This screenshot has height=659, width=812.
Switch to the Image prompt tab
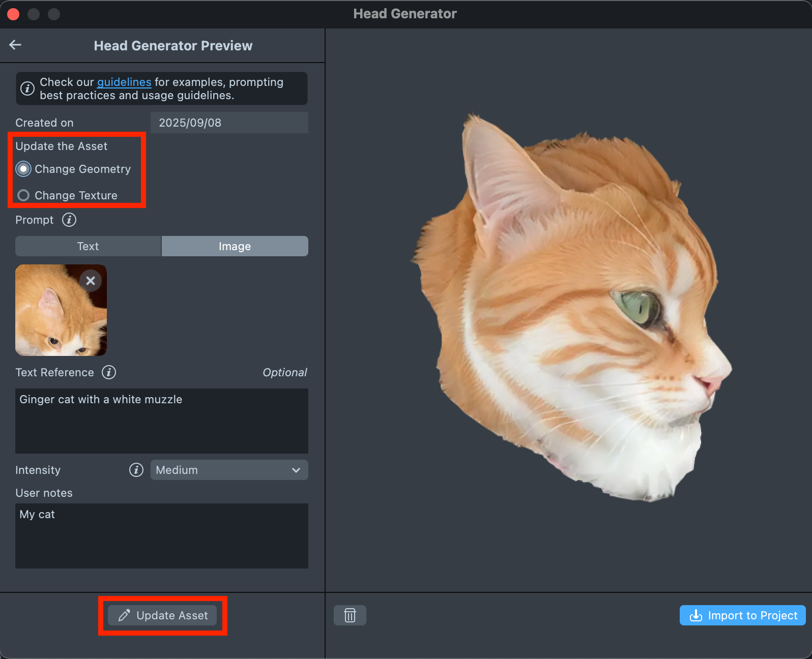(x=235, y=246)
